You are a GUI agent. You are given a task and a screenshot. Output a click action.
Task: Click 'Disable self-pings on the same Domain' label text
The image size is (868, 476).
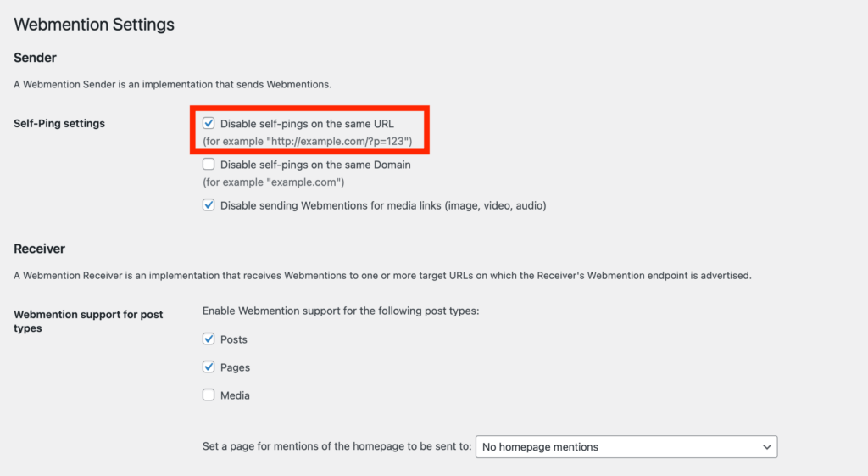[x=315, y=165]
